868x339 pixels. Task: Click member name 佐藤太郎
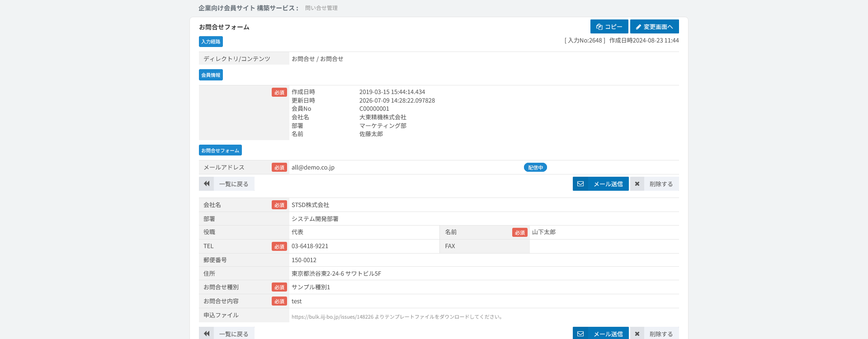click(371, 134)
